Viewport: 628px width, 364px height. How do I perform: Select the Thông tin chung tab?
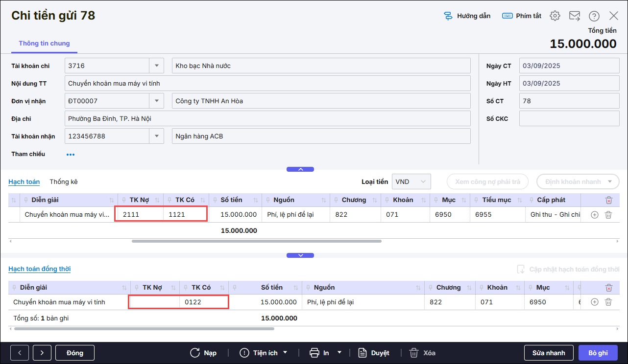pos(44,44)
